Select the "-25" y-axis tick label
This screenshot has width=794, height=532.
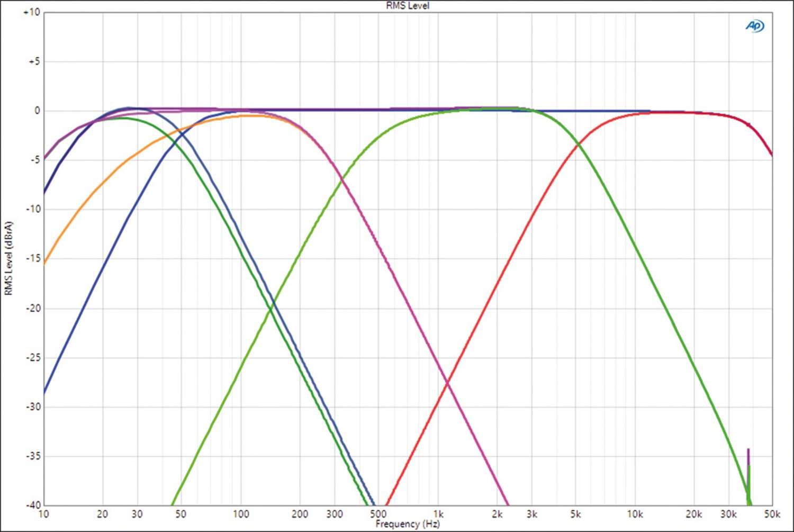point(32,357)
